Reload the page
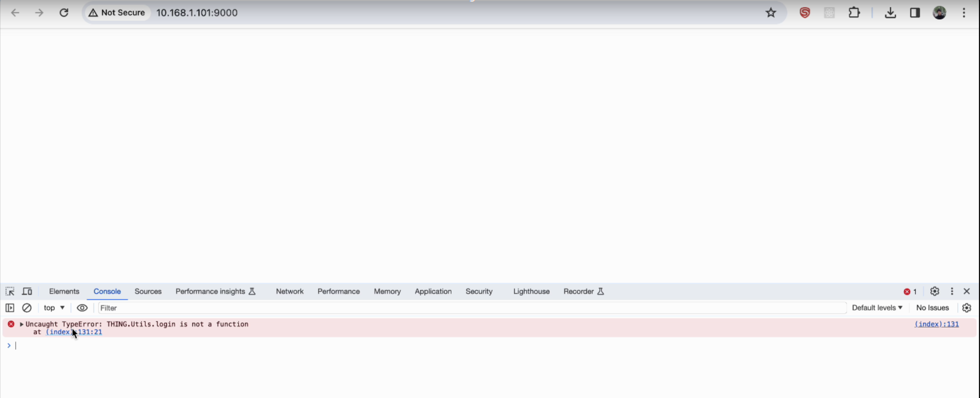 coord(64,13)
